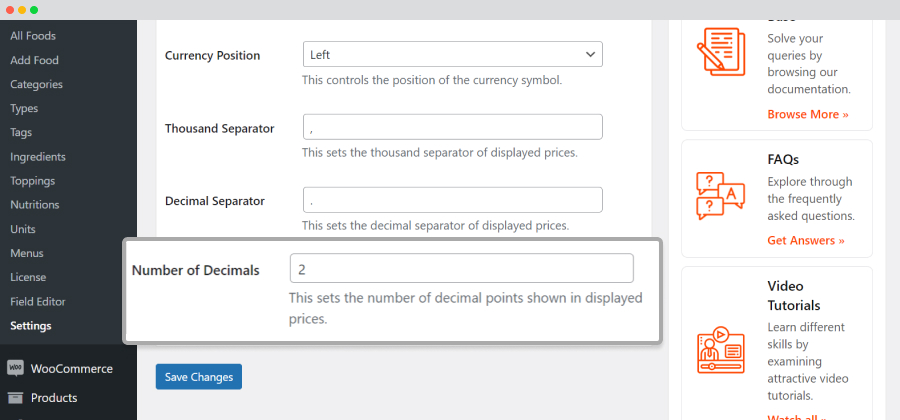Click the Products archive box icon
Viewport: 900px width, 420px height.
tap(15, 398)
